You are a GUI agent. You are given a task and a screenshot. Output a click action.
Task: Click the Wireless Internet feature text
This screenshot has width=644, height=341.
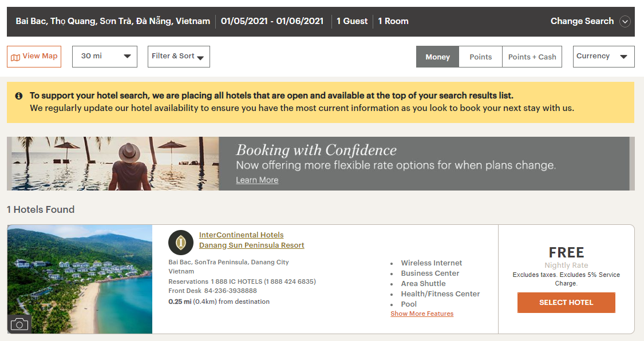click(x=431, y=263)
